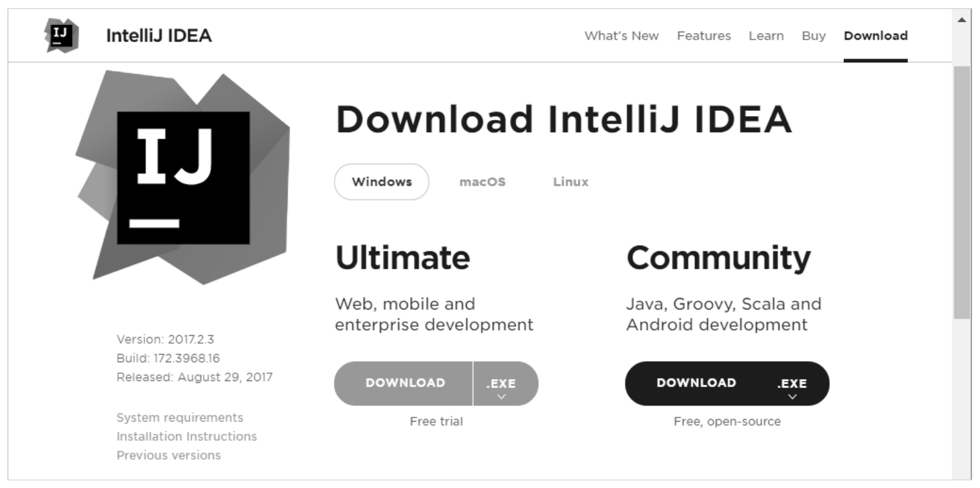
Task: Click the small IntelliJ IDEA logo in header
Action: [x=61, y=35]
